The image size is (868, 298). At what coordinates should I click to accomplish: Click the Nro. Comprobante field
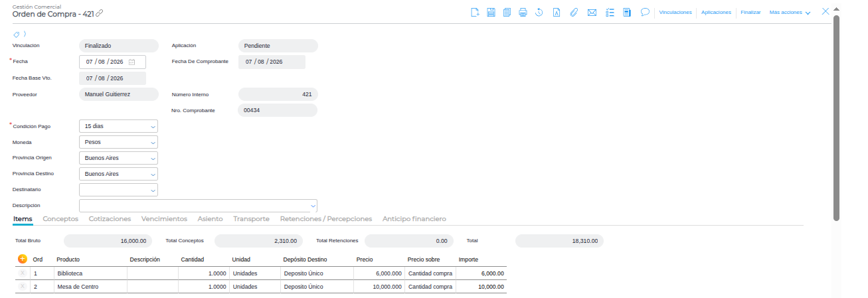coord(278,110)
